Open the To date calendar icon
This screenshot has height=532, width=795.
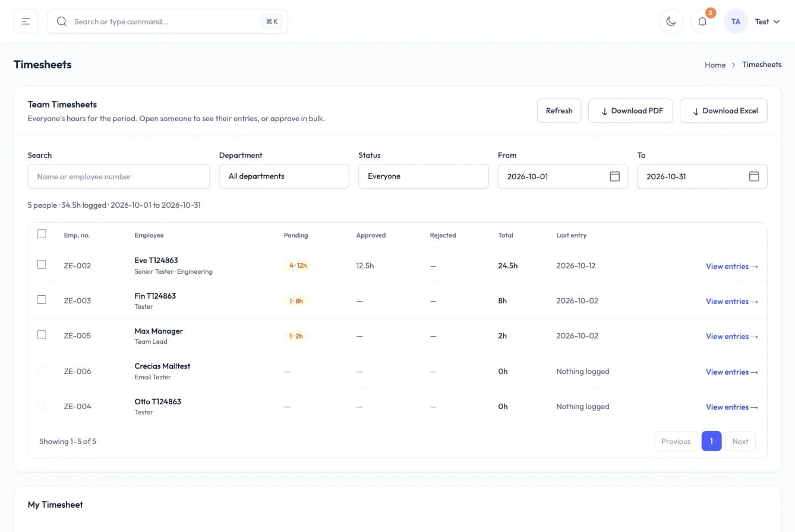pos(754,176)
